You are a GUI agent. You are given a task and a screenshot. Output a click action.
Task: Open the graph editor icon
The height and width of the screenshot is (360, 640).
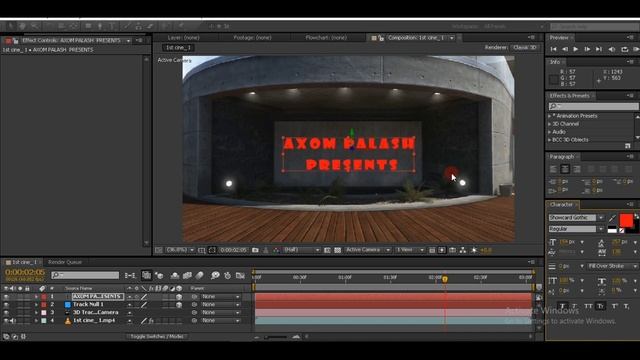click(x=240, y=276)
